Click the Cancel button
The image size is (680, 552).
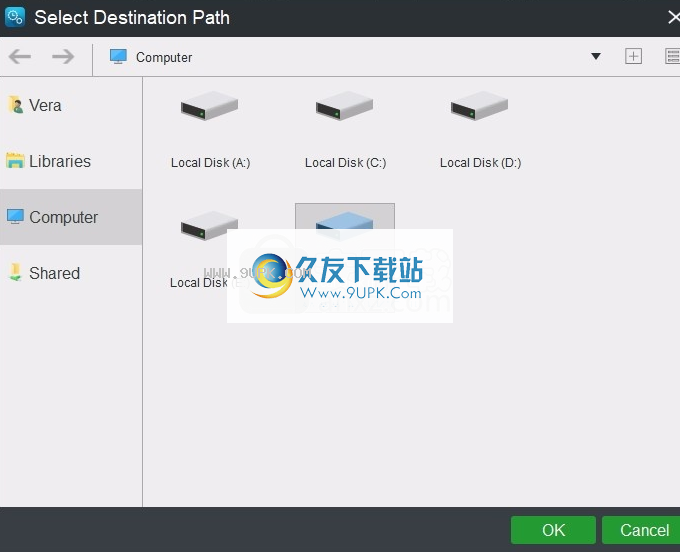click(643, 530)
